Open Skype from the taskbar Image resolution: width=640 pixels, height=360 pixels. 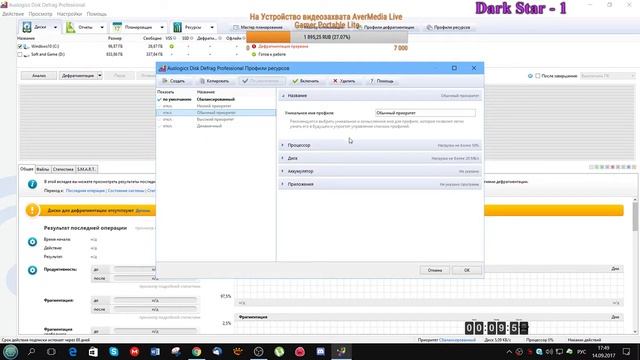click(114, 351)
